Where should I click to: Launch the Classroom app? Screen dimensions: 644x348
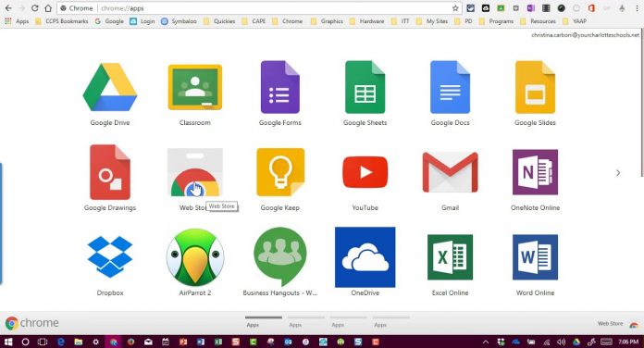coord(194,87)
